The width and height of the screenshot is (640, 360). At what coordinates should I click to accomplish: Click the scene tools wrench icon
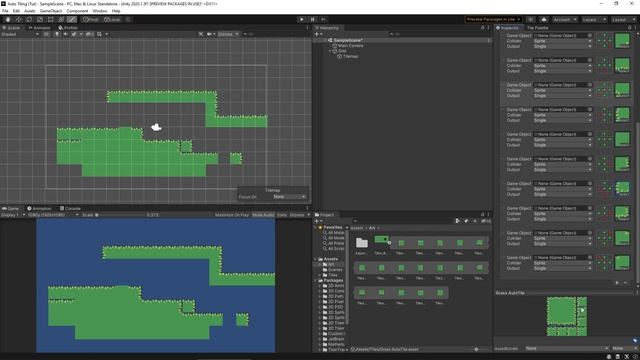201,34
